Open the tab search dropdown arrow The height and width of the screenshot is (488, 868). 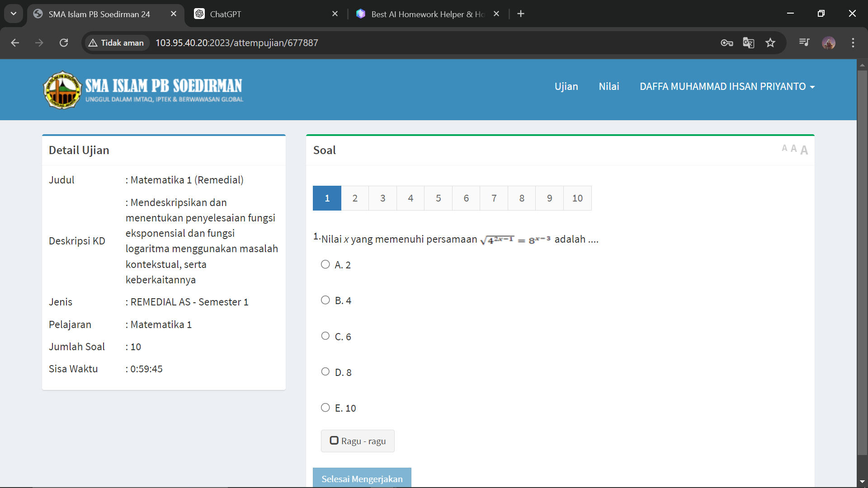[14, 14]
